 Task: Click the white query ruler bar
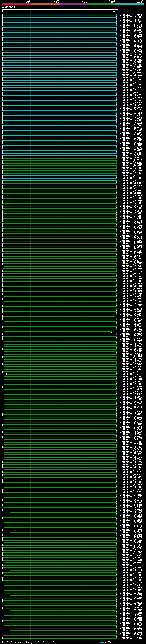coord(60,9)
